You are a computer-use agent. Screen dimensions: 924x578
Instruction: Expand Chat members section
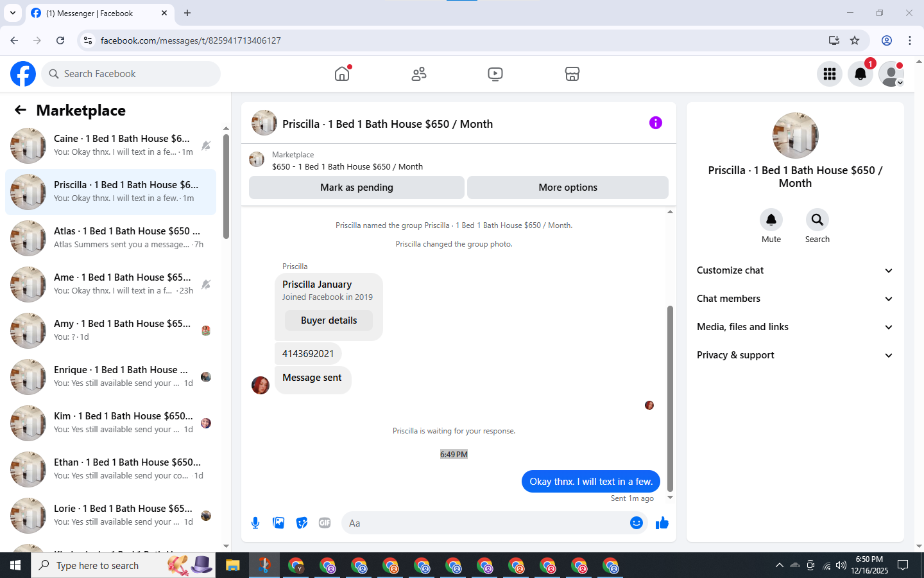pos(795,299)
